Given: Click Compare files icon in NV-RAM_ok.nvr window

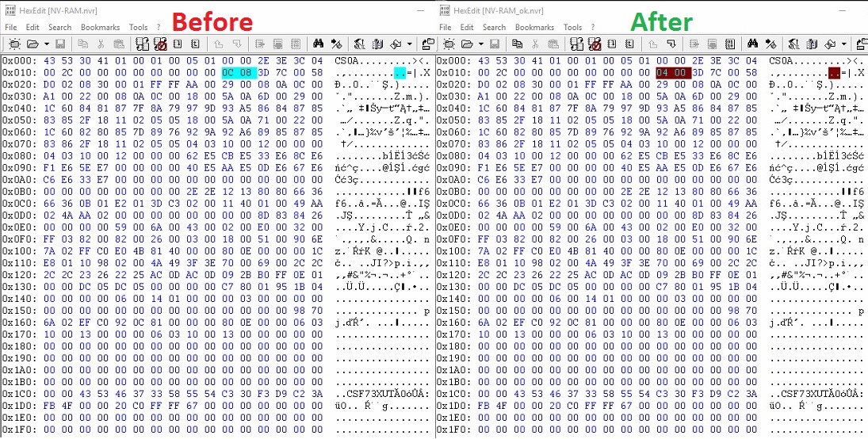Looking at the screenshot, I should [576, 44].
